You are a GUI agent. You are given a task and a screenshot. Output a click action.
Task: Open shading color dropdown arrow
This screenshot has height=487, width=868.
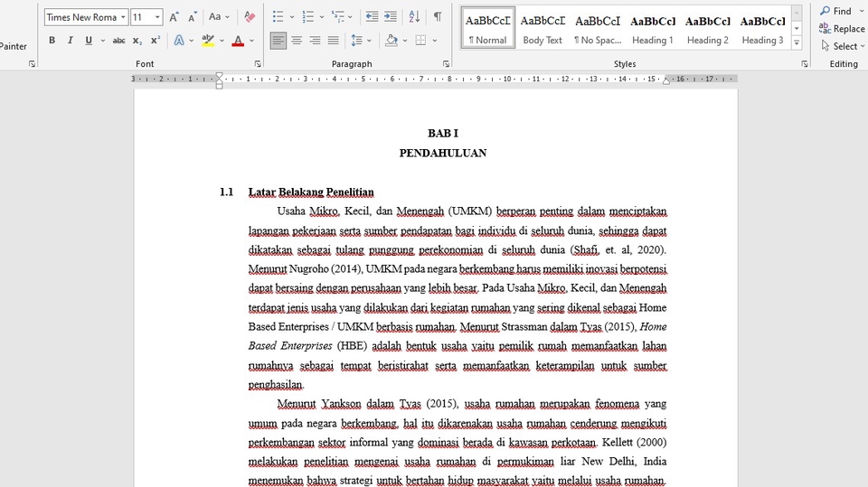click(x=405, y=41)
